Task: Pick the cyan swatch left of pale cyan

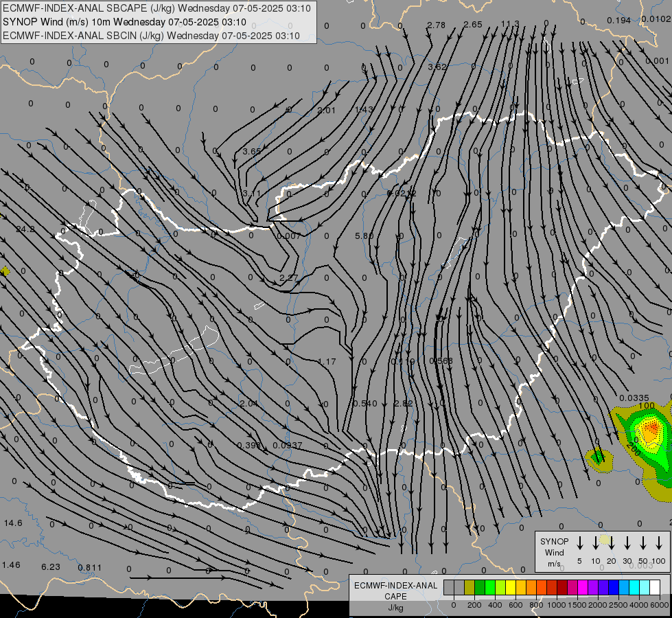Action: 634,588
